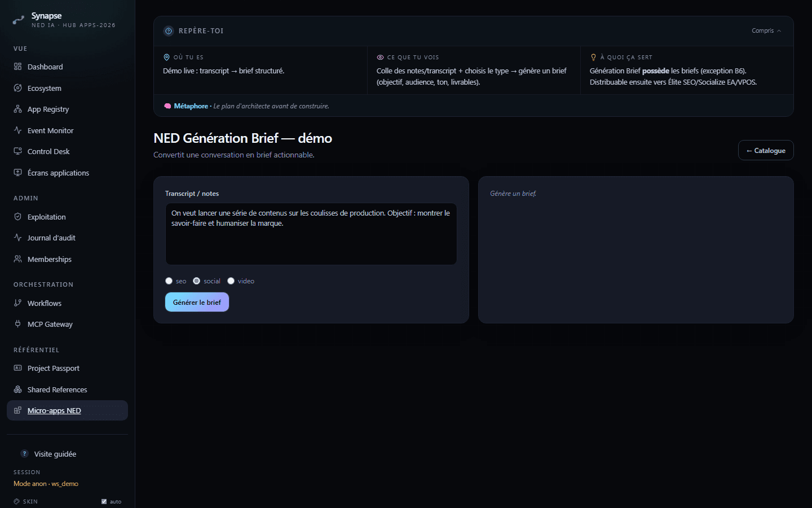812x508 pixels.
Task: Click the Synapse title text
Action: click(46, 16)
